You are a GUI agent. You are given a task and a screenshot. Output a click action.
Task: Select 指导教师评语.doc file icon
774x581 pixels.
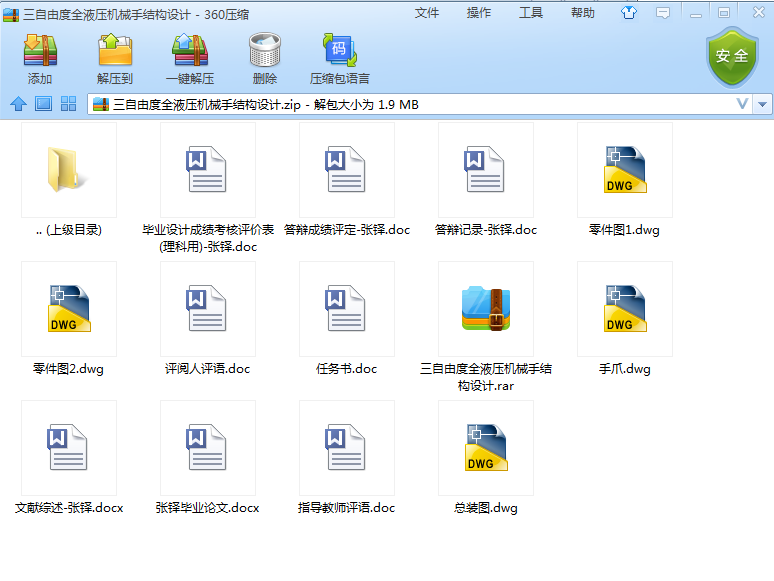pyautogui.click(x=347, y=448)
